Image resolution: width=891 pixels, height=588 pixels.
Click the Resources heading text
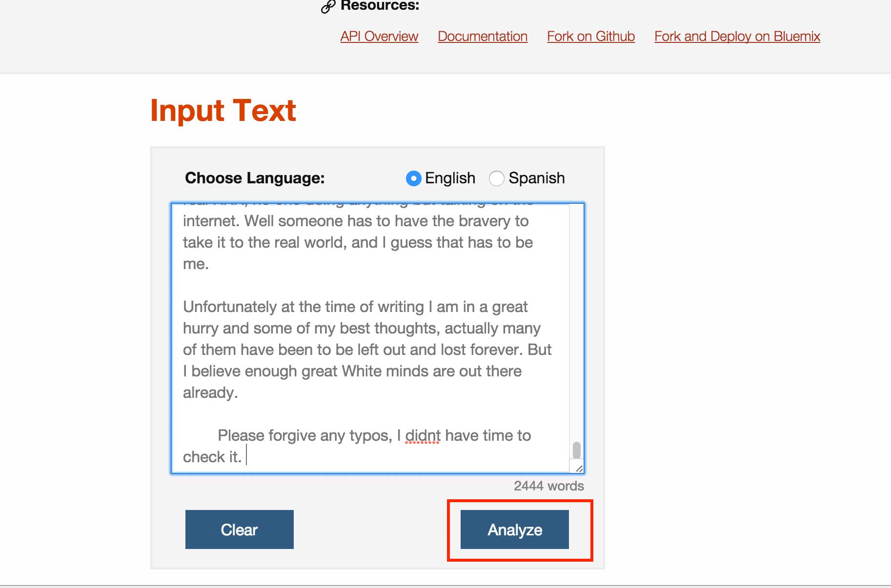click(380, 5)
